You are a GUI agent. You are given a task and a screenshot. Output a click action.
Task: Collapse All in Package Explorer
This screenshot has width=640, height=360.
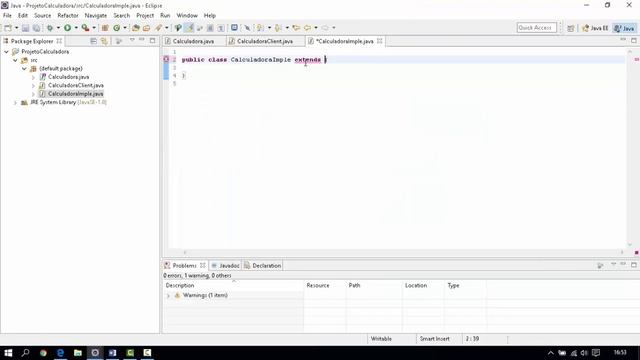(x=93, y=41)
